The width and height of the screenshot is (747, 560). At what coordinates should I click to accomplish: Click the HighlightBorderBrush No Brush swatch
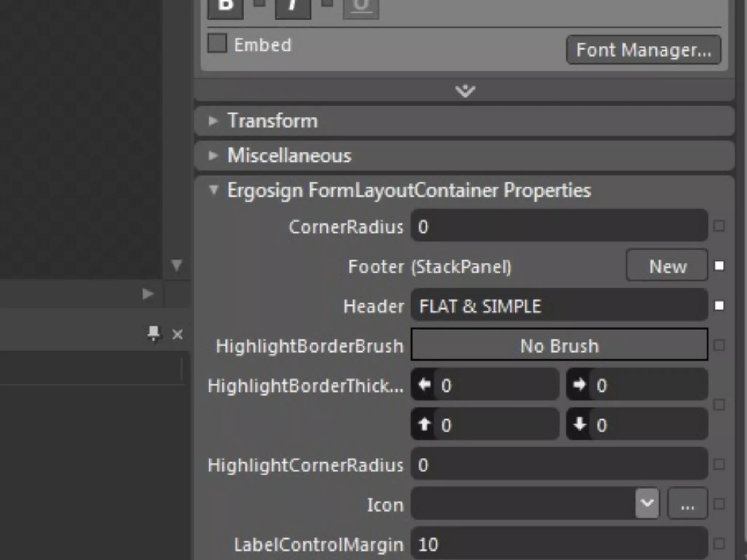click(x=559, y=345)
